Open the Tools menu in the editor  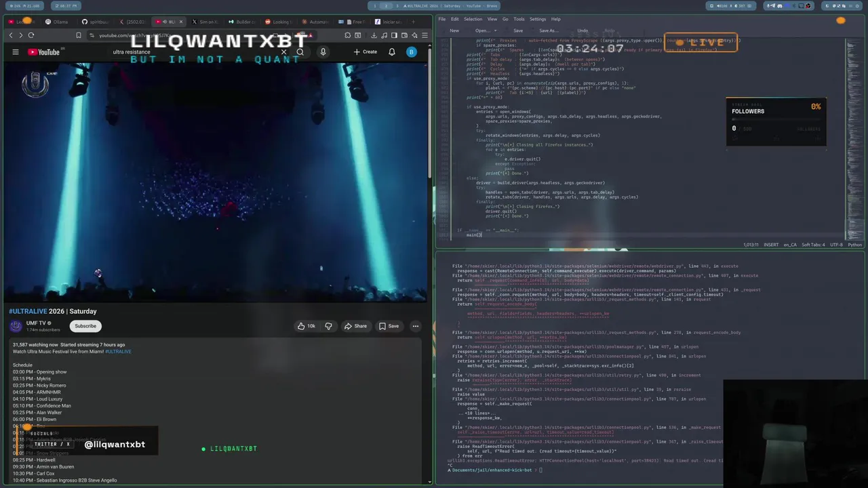(519, 19)
